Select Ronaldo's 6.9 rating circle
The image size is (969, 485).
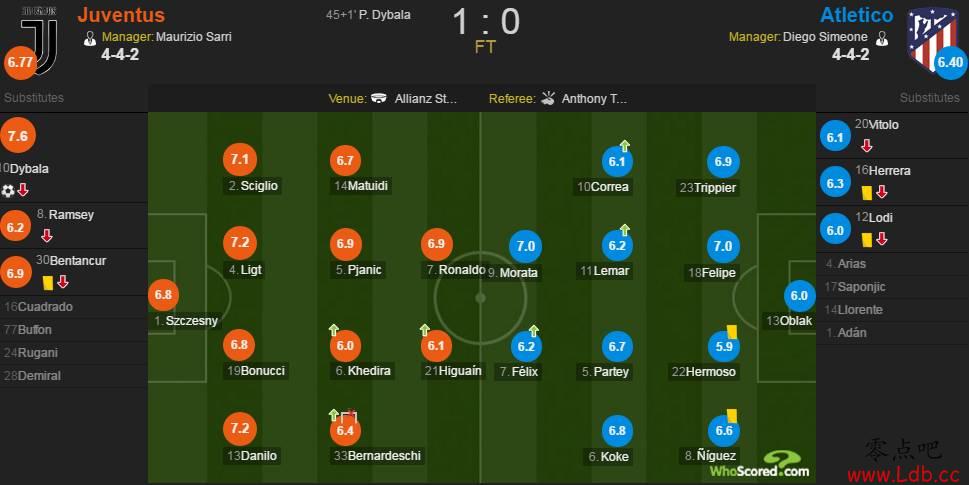[x=436, y=244]
